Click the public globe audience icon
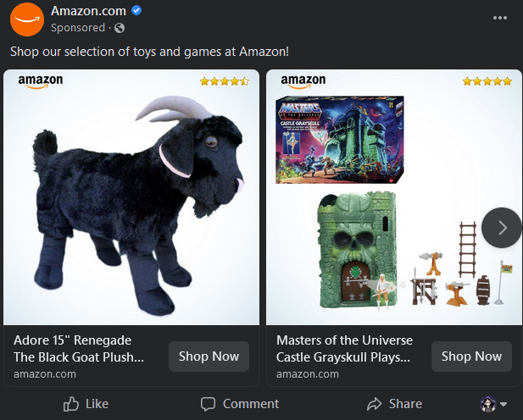The image size is (523, 420). (120, 28)
